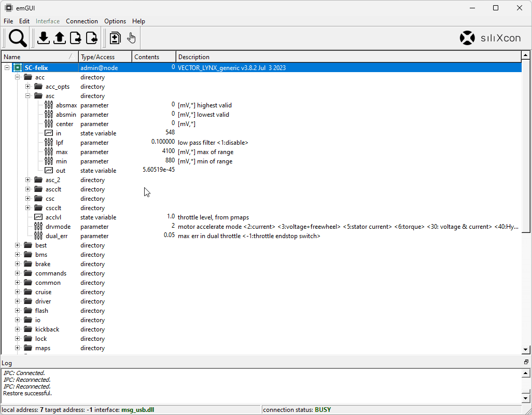This screenshot has width=532, height=415.
Task: Expand the csc directory
Action: tap(28, 199)
